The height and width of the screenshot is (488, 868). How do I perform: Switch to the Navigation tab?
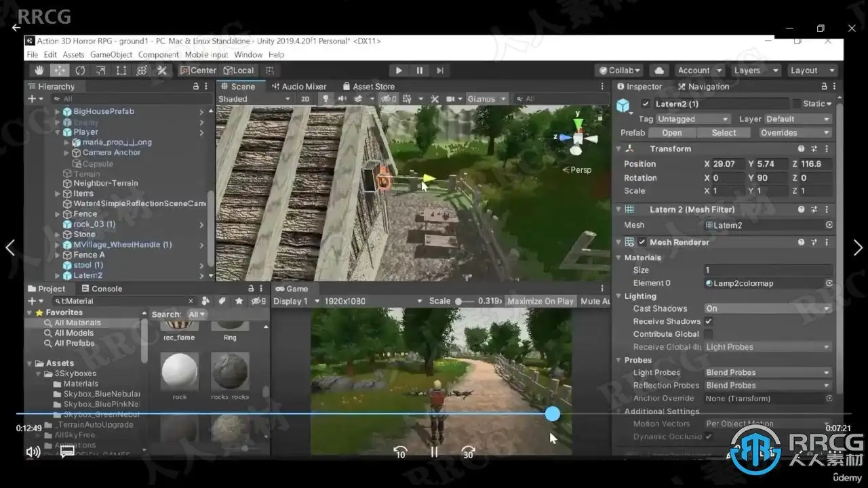pyautogui.click(x=703, y=87)
